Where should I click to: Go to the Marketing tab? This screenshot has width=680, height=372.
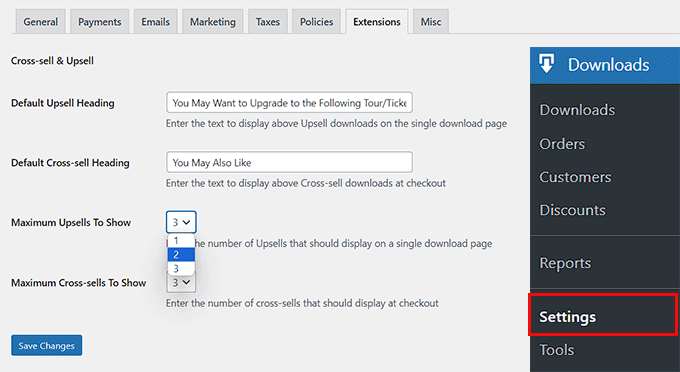click(x=212, y=22)
